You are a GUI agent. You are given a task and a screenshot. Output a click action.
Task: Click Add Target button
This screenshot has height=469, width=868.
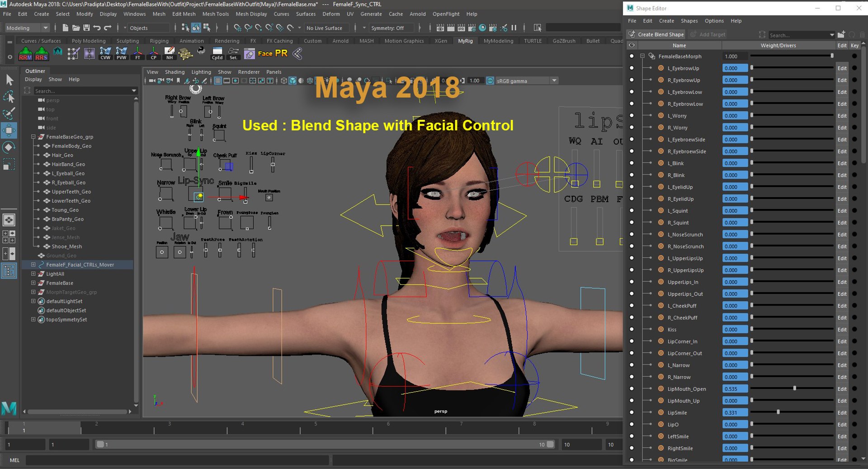[708, 34]
